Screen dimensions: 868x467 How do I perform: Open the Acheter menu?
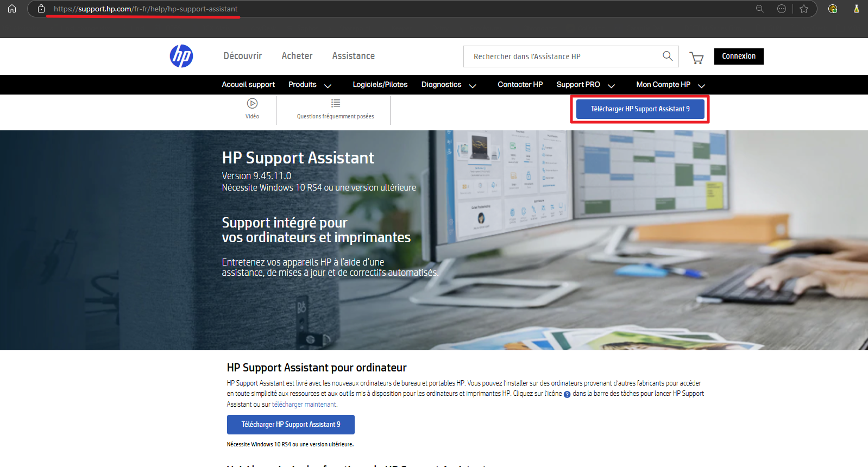click(x=297, y=56)
